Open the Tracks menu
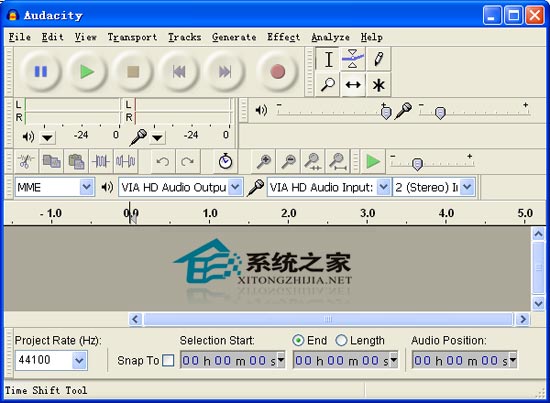Screen dimensions: 550x403 click(x=185, y=37)
